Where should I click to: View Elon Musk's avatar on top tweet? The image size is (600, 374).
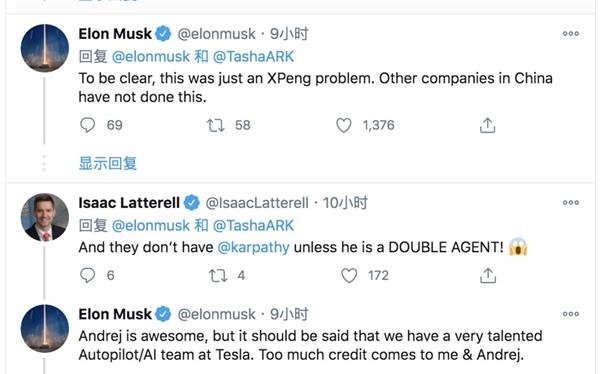(45, 48)
